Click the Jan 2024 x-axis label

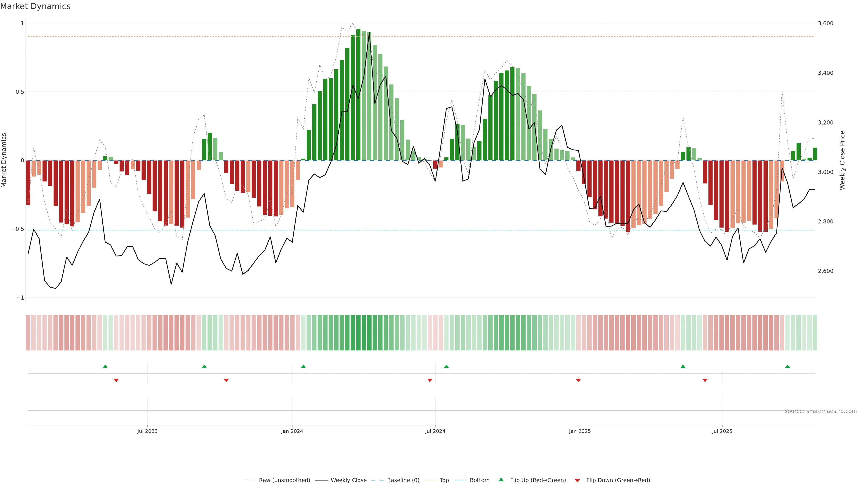292,431
